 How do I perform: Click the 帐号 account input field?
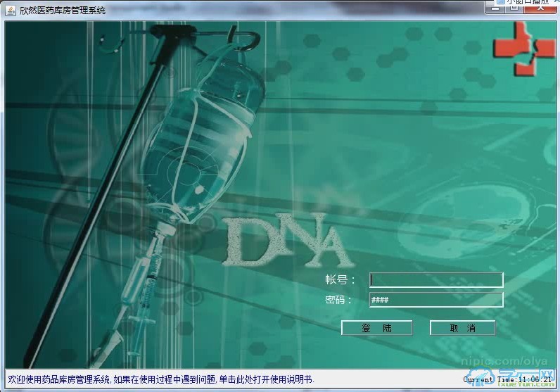click(x=436, y=280)
